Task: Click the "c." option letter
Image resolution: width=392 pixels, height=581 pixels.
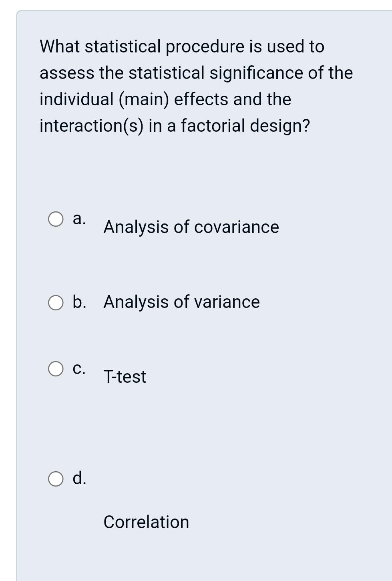Action: tap(79, 369)
